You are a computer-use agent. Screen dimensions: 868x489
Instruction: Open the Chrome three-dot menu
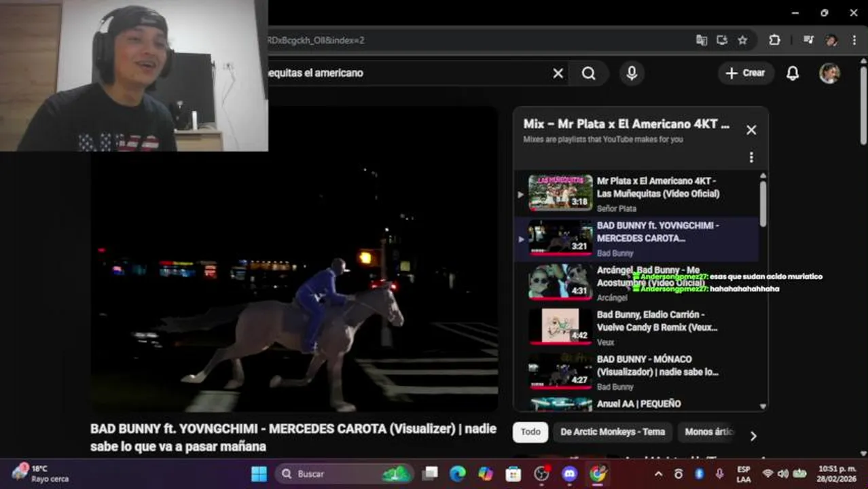click(854, 40)
